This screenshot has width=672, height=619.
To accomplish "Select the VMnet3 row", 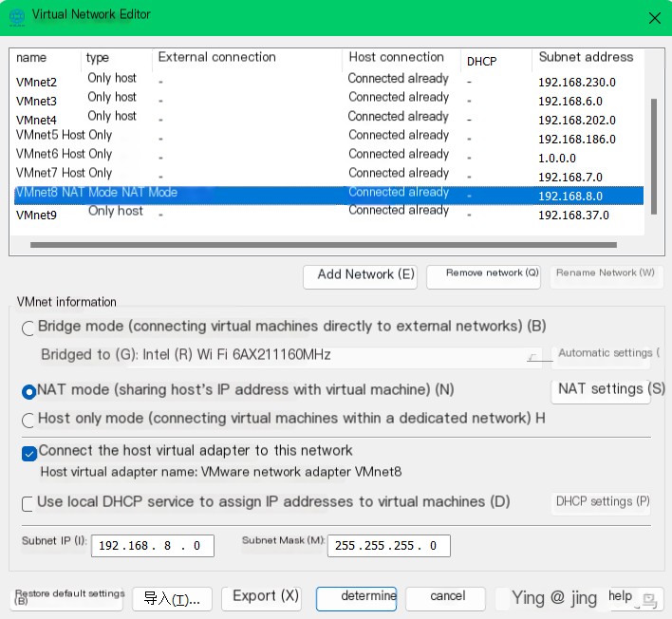I will pos(328,100).
